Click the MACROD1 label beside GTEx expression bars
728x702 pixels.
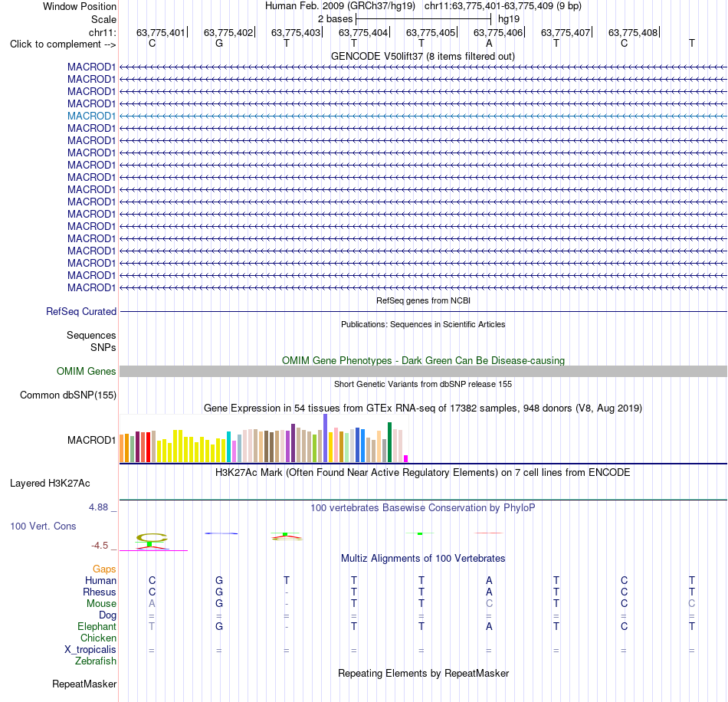91,440
